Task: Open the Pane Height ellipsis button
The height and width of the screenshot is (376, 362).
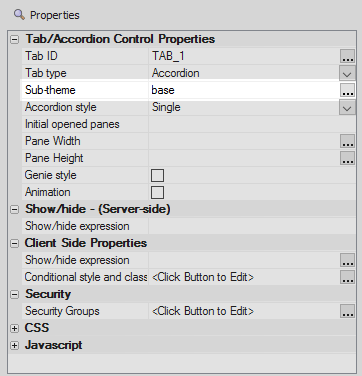Action: [347, 158]
